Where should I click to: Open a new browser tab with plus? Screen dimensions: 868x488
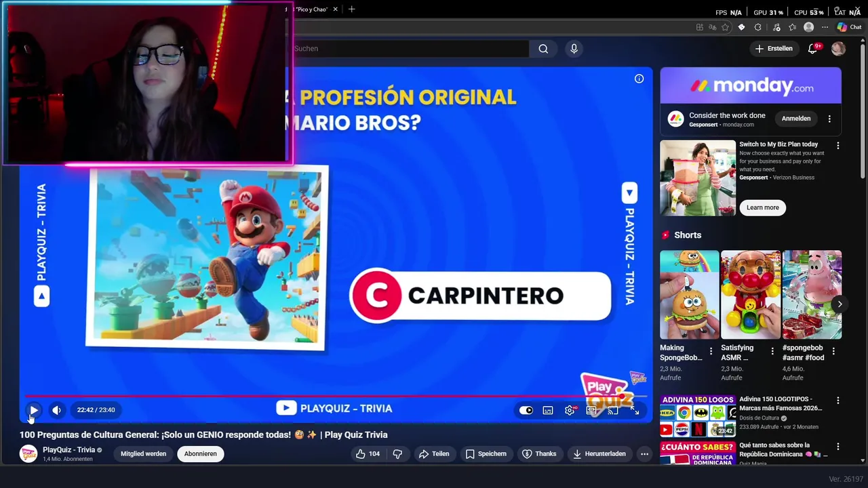click(x=351, y=9)
